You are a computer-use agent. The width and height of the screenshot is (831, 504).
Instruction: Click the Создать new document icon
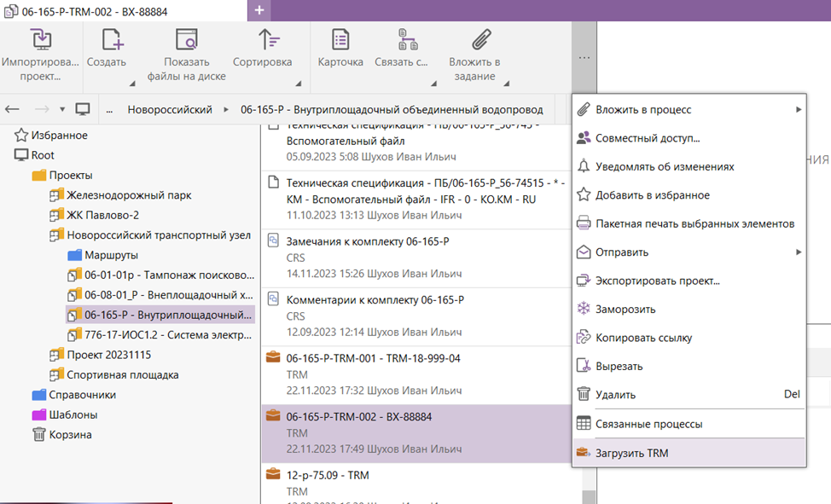tap(112, 40)
